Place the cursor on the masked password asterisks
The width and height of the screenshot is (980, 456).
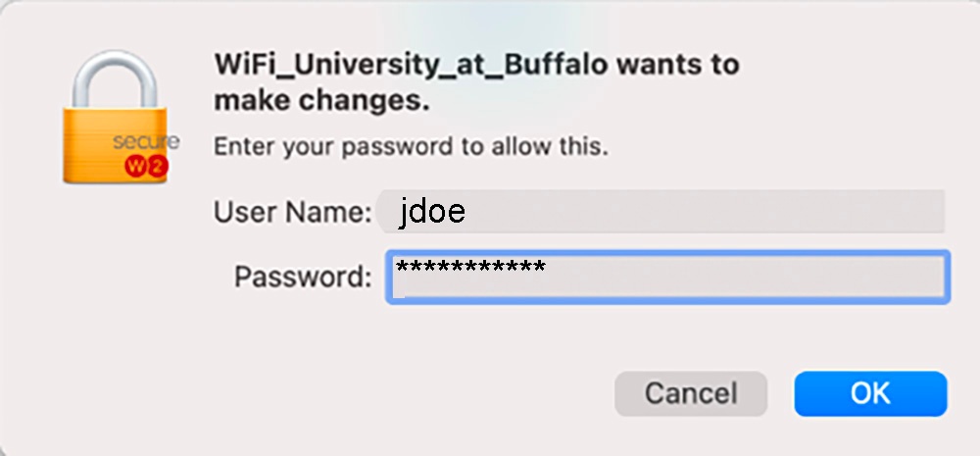(468, 267)
